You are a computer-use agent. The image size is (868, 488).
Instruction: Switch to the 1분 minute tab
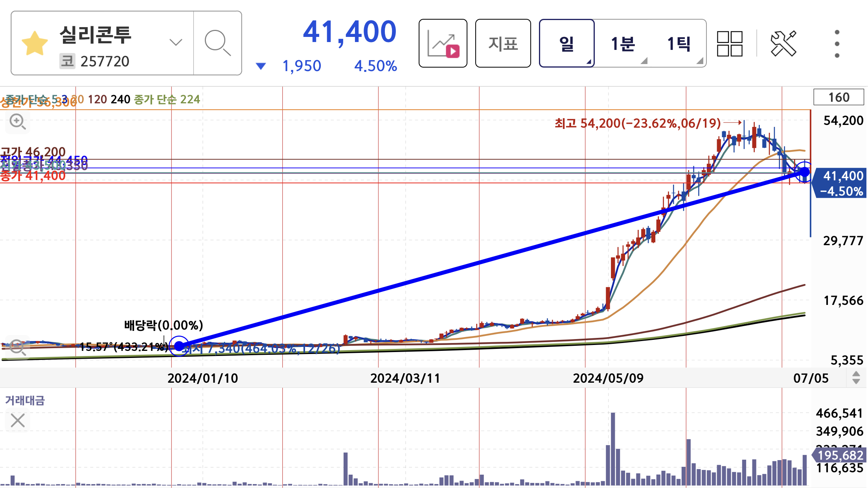click(x=623, y=43)
